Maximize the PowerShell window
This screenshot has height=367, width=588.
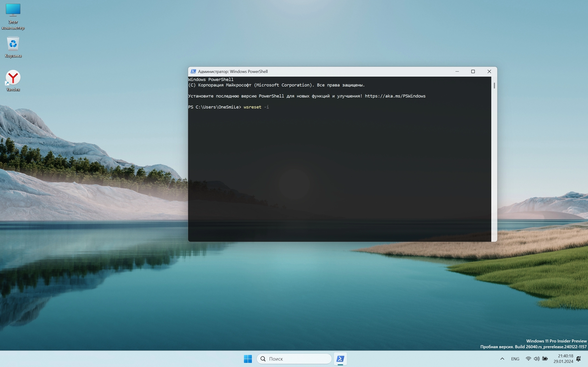click(x=473, y=71)
